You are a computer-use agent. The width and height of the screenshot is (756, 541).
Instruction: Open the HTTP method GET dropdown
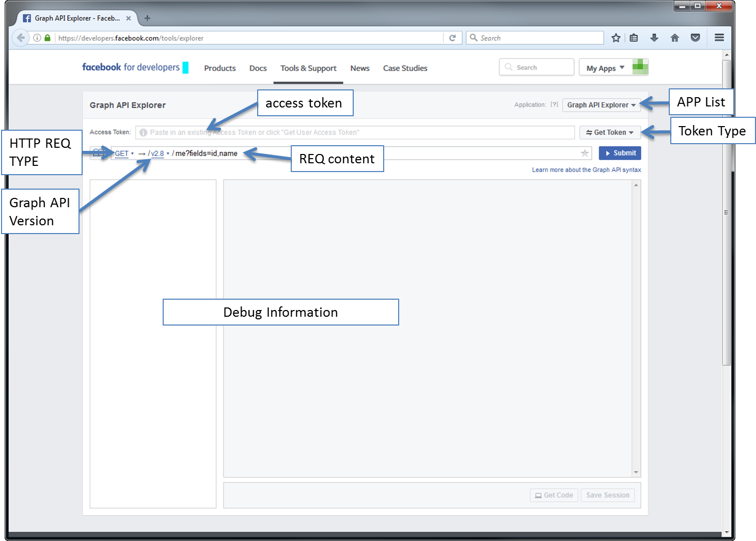point(124,153)
